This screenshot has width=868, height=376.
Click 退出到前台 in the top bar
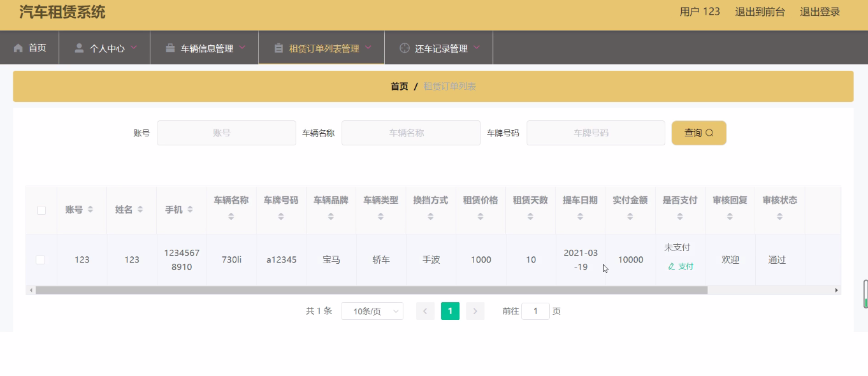(760, 11)
